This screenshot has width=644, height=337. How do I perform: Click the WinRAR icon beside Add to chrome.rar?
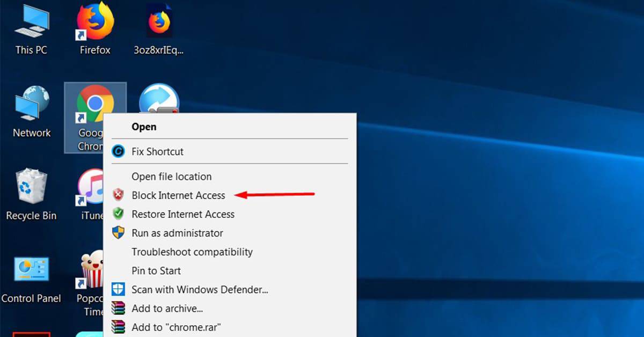pos(118,327)
